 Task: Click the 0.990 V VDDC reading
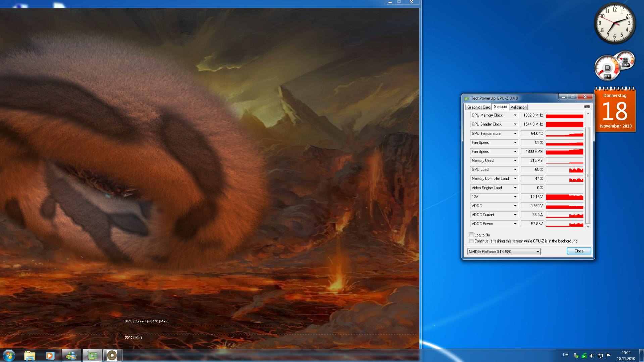click(x=532, y=206)
